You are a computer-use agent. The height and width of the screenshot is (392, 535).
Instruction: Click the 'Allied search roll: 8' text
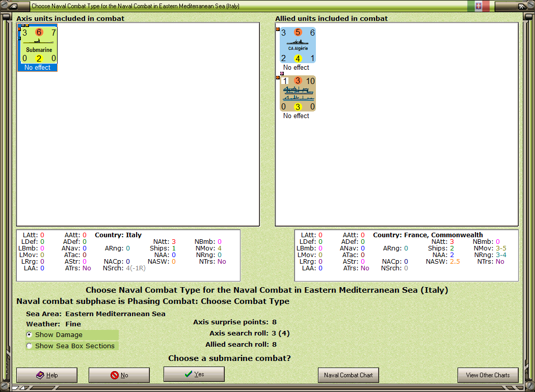(241, 345)
